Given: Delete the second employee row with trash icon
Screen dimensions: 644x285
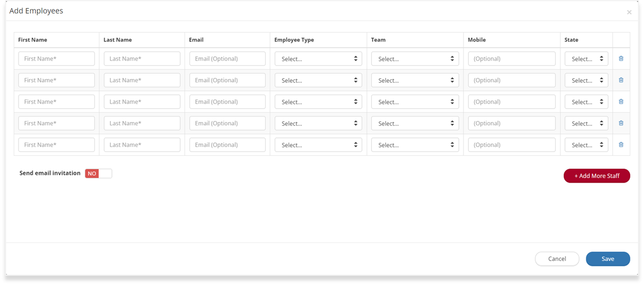Looking at the screenshot, I should click(x=621, y=80).
